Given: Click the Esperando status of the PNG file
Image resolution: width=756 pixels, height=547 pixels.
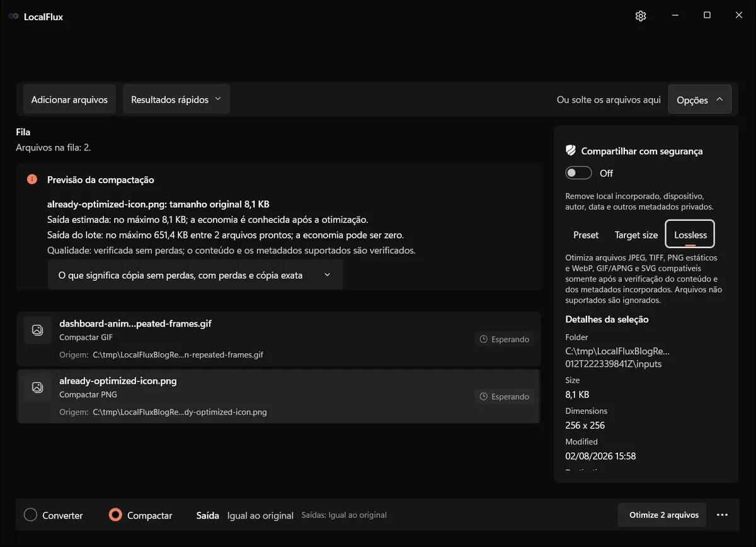Looking at the screenshot, I should pyautogui.click(x=504, y=397).
